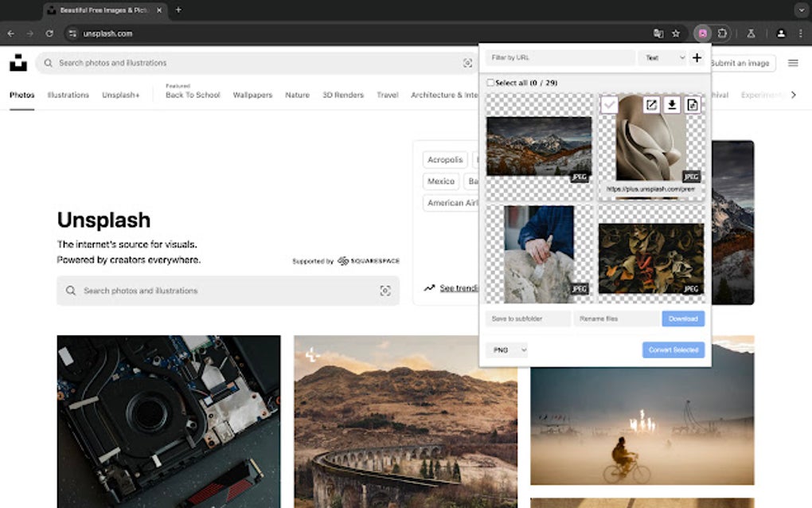Click the Unsplash logo icon
The image size is (812, 508).
[x=18, y=62]
